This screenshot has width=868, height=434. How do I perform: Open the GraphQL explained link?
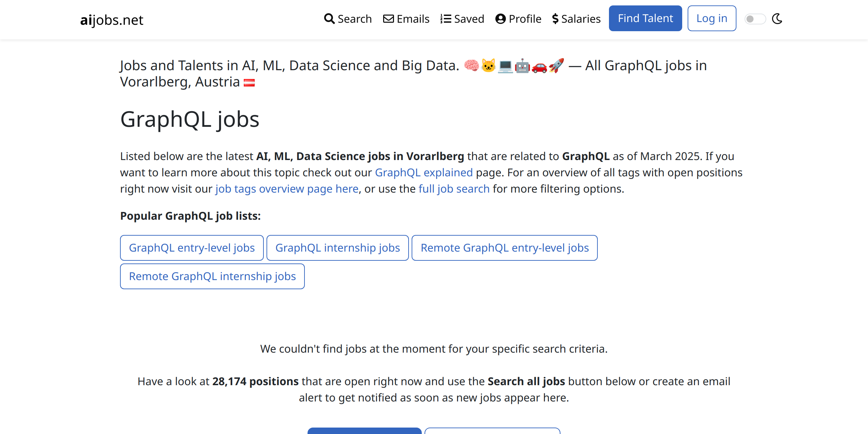pos(423,173)
